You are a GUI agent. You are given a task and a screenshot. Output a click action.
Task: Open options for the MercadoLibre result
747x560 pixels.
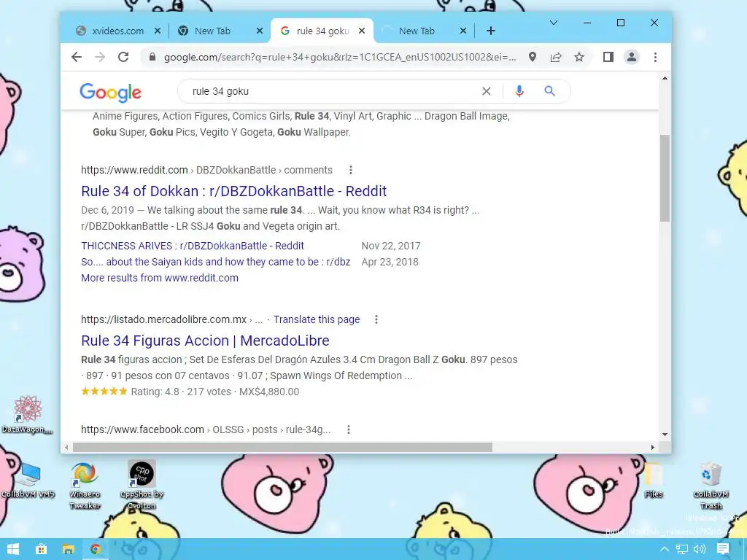[x=376, y=319]
